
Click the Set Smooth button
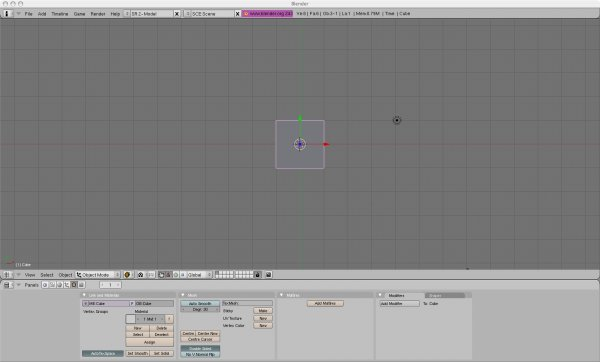137,353
